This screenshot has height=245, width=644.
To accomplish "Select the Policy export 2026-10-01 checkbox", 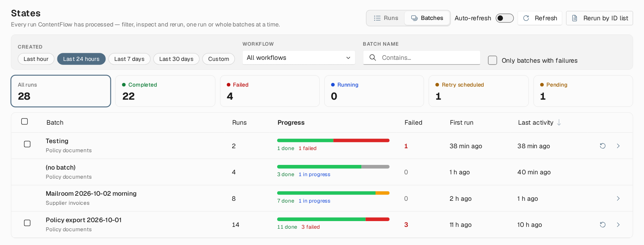I will [27, 223].
